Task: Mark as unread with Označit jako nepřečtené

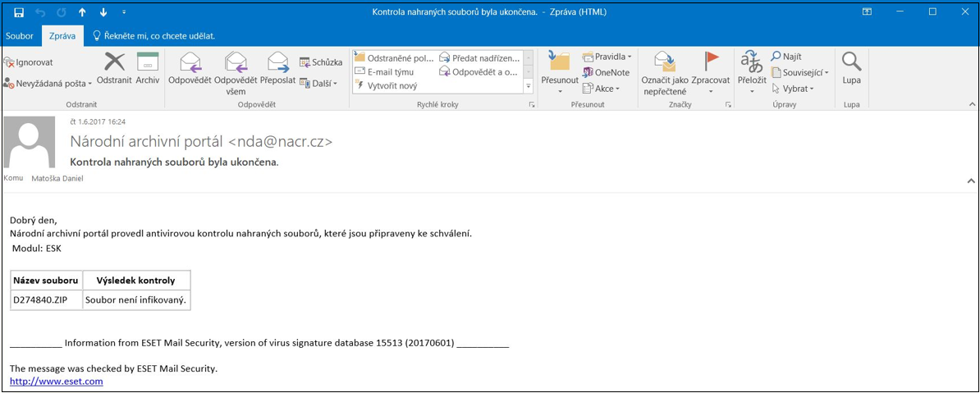Action: click(x=664, y=74)
